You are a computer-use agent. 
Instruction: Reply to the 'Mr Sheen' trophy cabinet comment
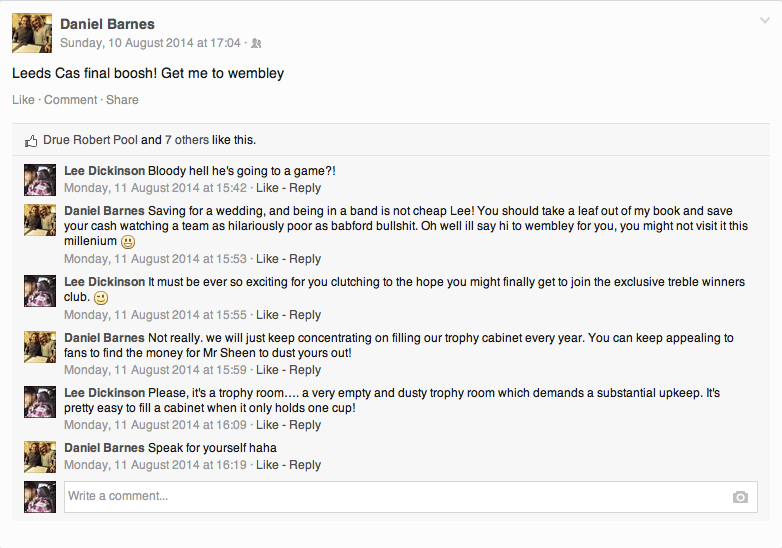305,370
